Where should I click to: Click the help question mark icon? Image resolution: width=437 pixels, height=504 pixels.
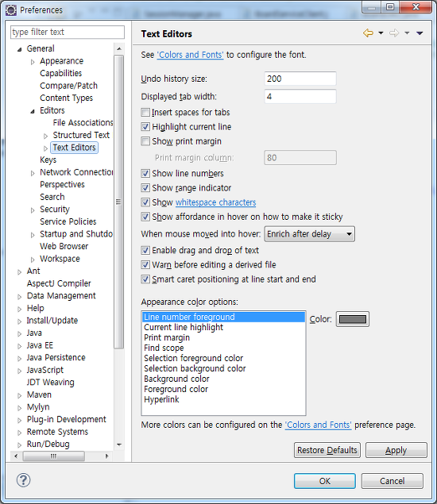point(24,480)
